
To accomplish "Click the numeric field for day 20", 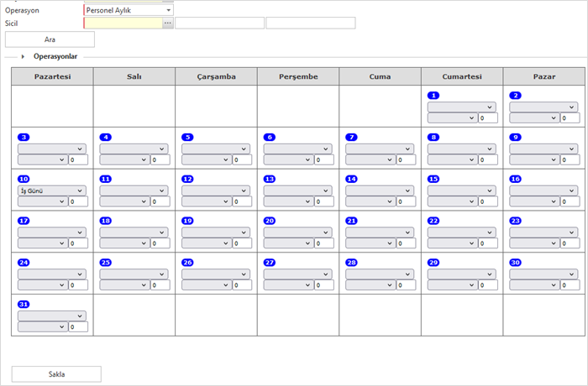I will point(323,243).
